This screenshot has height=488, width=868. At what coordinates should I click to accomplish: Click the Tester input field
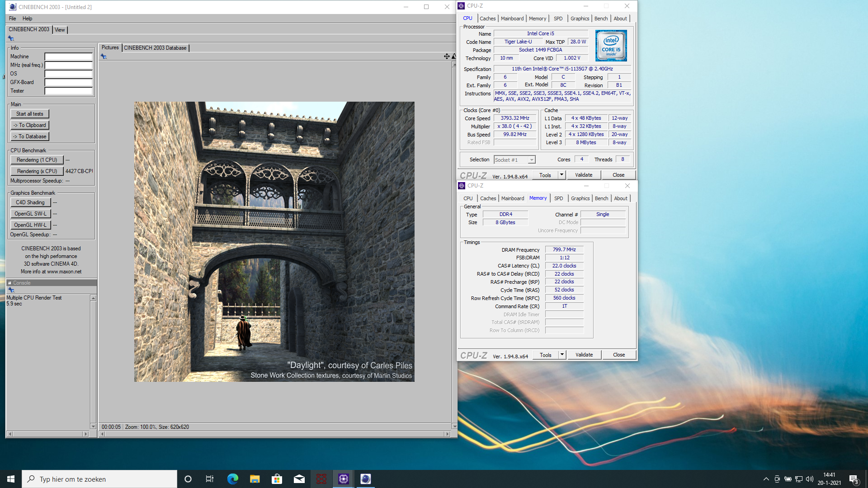point(68,91)
